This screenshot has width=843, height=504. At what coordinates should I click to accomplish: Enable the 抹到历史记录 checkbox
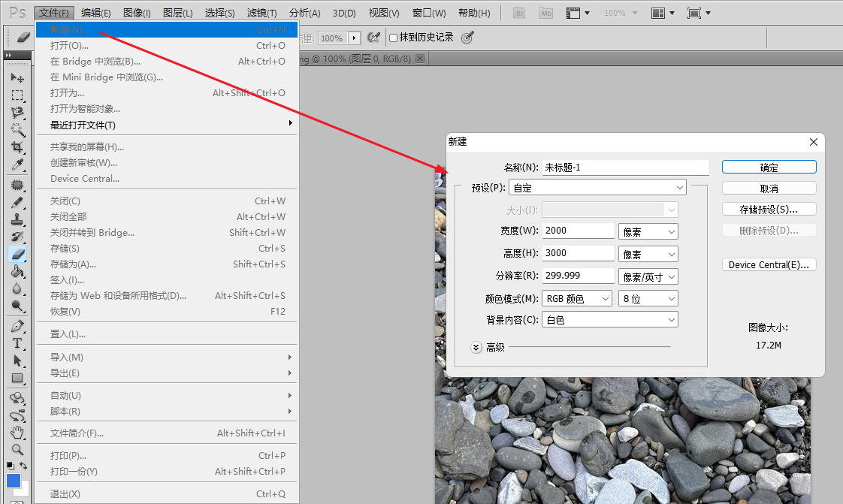(x=393, y=37)
